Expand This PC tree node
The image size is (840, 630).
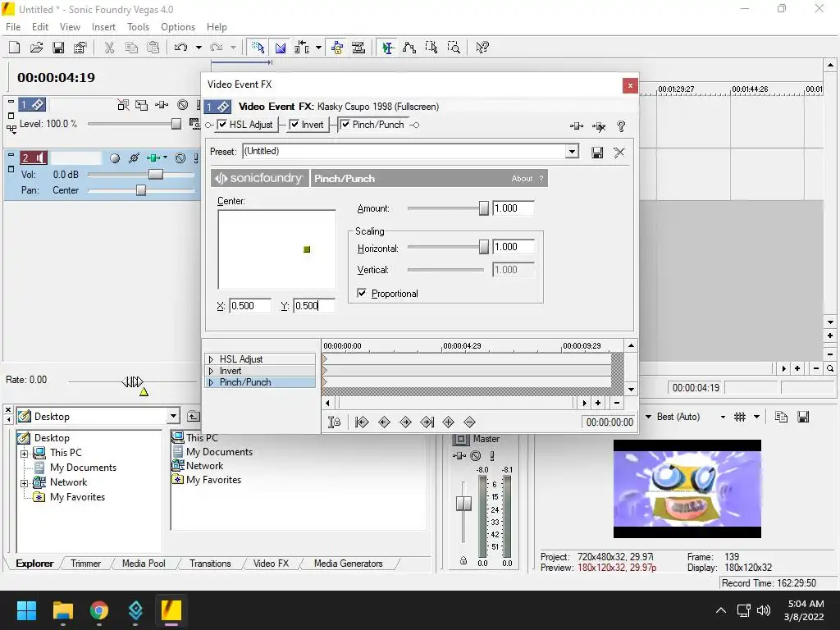pyautogui.click(x=25, y=454)
